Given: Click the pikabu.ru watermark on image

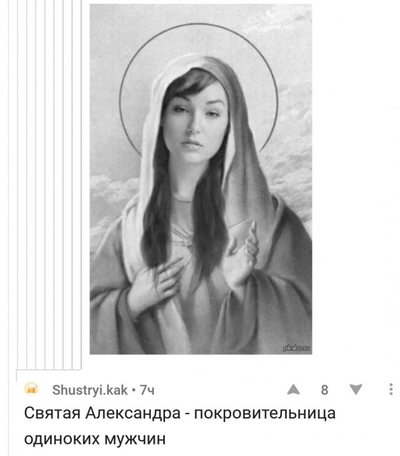Looking at the screenshot, I should [x=297, y=348].
